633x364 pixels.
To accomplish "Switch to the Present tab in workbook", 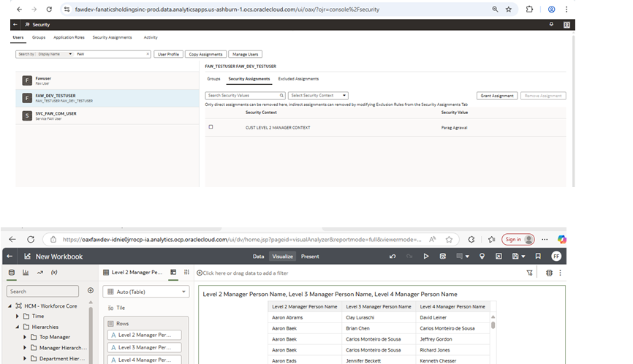I will (x=310, y=257).
